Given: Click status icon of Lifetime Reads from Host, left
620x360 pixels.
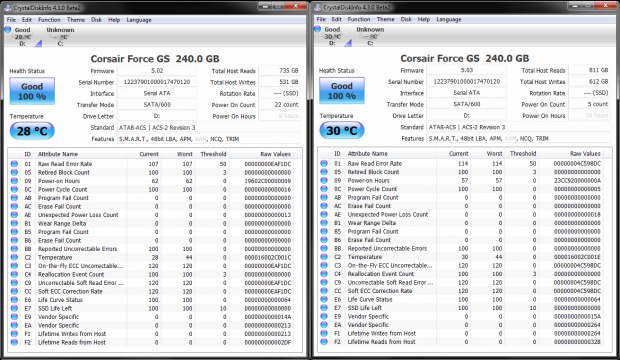Looking at the screenshot, I should [x=14, y=342].
